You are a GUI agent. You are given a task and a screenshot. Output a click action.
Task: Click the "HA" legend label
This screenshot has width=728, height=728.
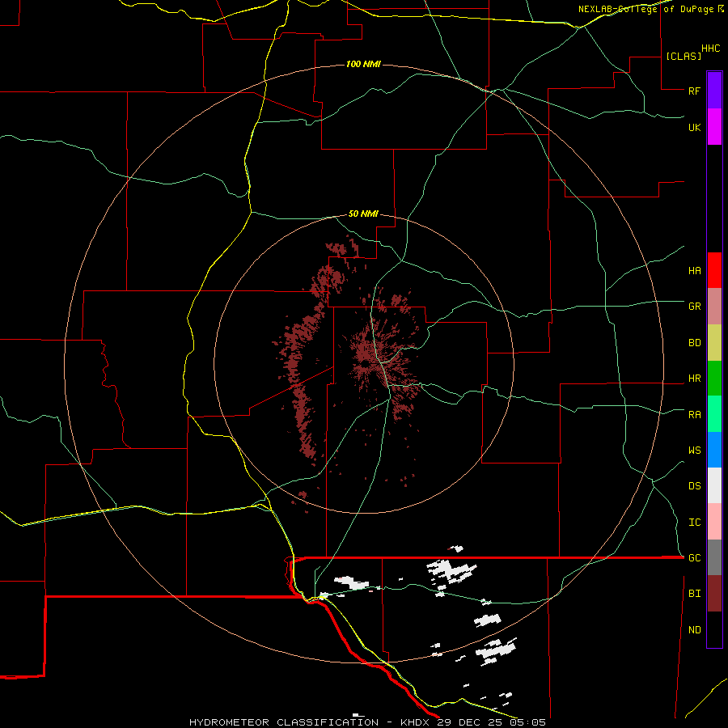[694, 270]
